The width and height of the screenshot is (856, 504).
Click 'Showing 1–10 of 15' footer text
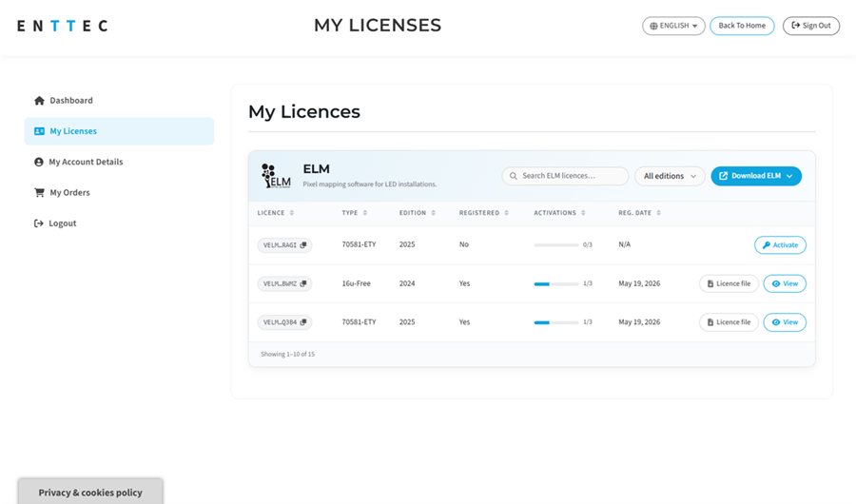point(287,355)
